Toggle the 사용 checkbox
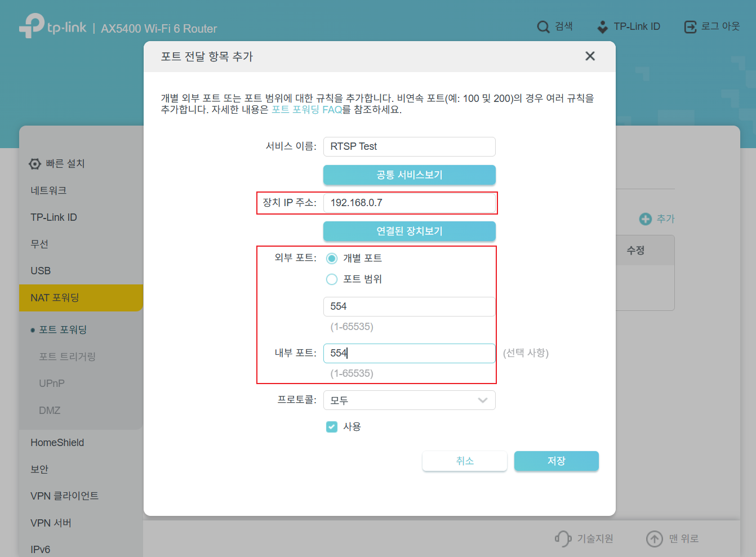The image size is (756, 557). (332, 427)
